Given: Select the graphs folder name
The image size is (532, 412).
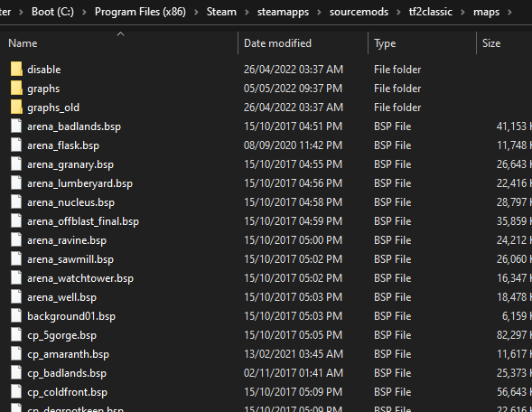Looking at the screenshot, I should (x=43, y=89).
